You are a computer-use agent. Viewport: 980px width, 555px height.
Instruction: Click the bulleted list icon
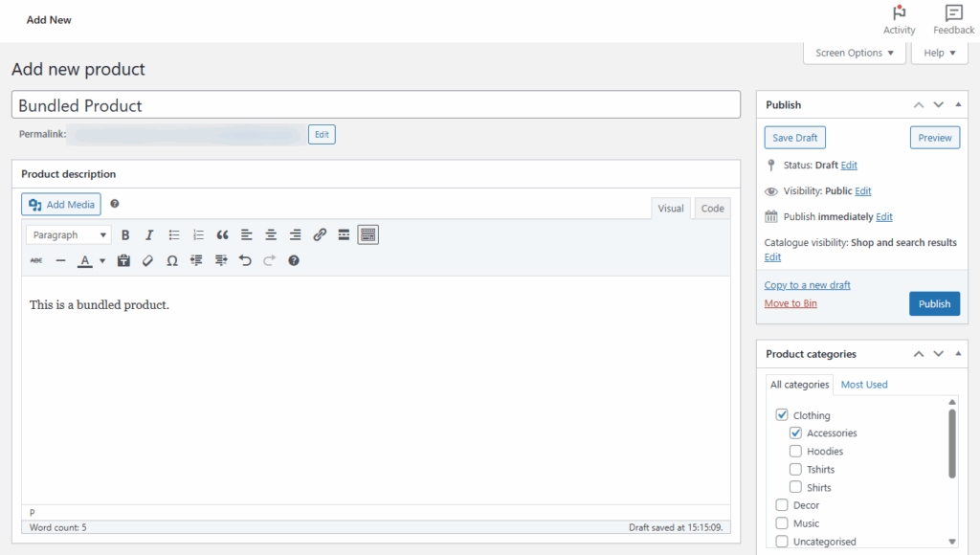174,234
